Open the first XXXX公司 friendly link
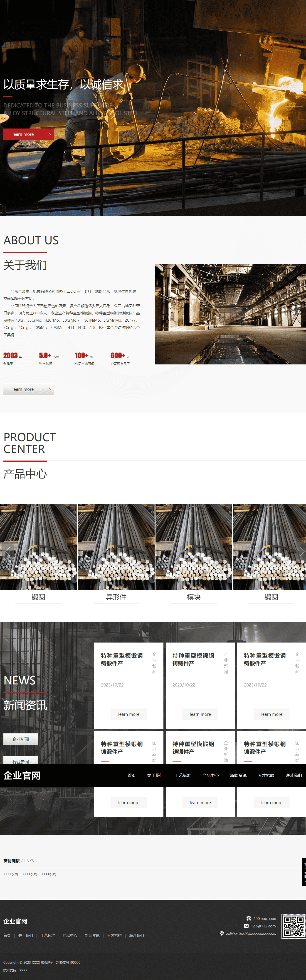 coord(11,874)
